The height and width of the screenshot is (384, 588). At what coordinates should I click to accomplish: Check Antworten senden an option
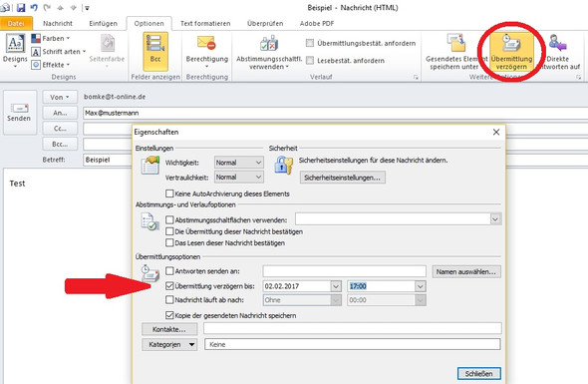point(169,271)
